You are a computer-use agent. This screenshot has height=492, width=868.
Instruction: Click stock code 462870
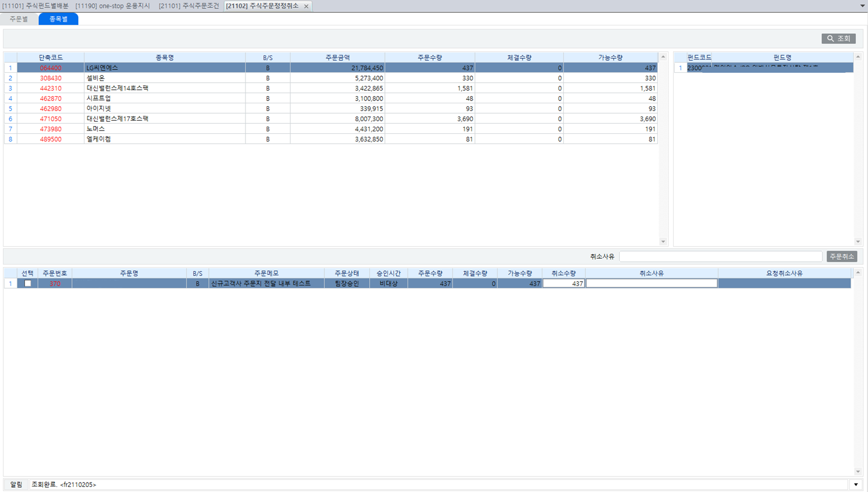51,98
